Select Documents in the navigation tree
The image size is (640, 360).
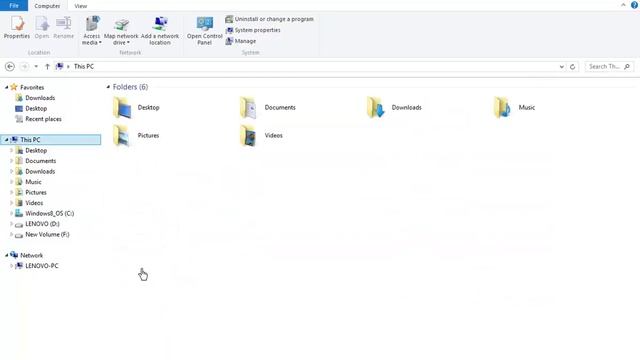click(40, 161)
